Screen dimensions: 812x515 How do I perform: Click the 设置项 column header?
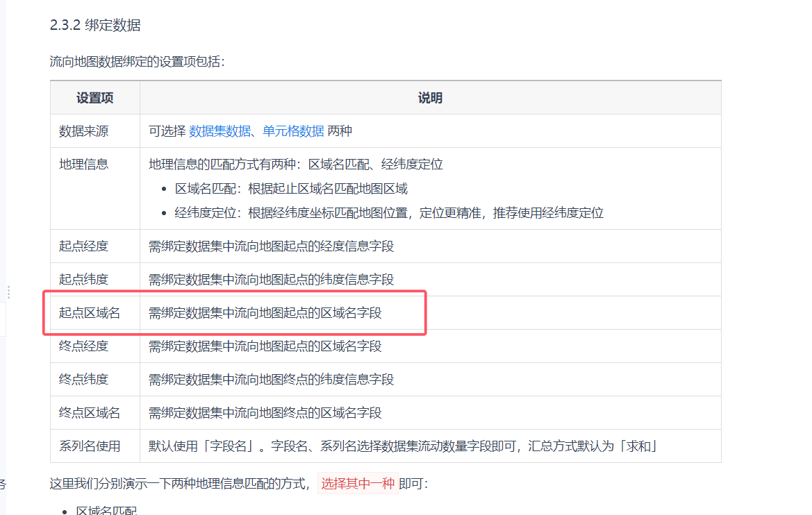pyautogui.click(x=95, y=98)
